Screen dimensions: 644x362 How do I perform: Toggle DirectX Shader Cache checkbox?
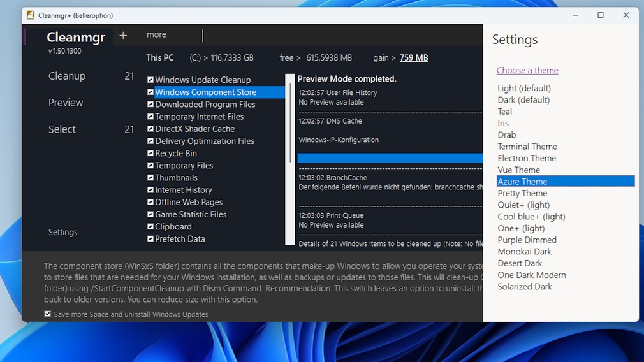(x=150, y=129)
